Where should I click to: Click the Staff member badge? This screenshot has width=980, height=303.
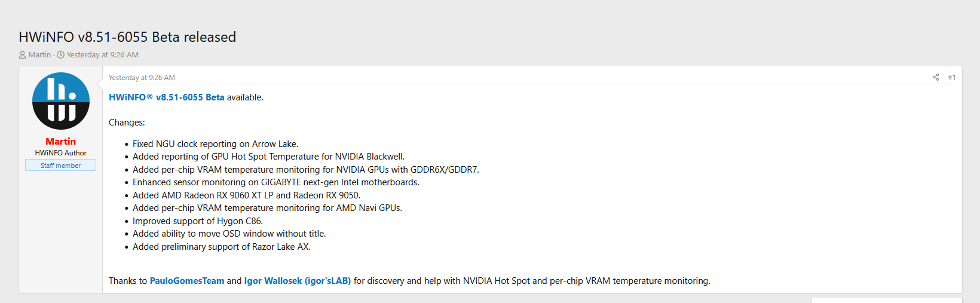(60, 166)
